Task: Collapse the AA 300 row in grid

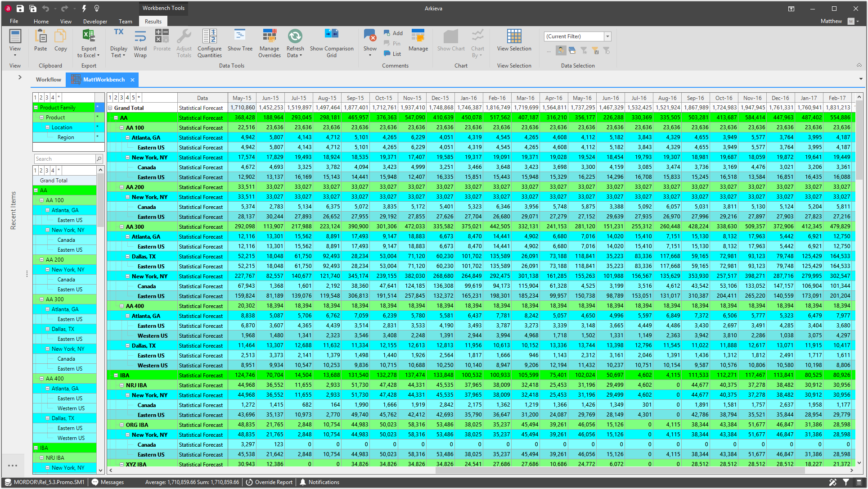Action: (x=121, y=226)
